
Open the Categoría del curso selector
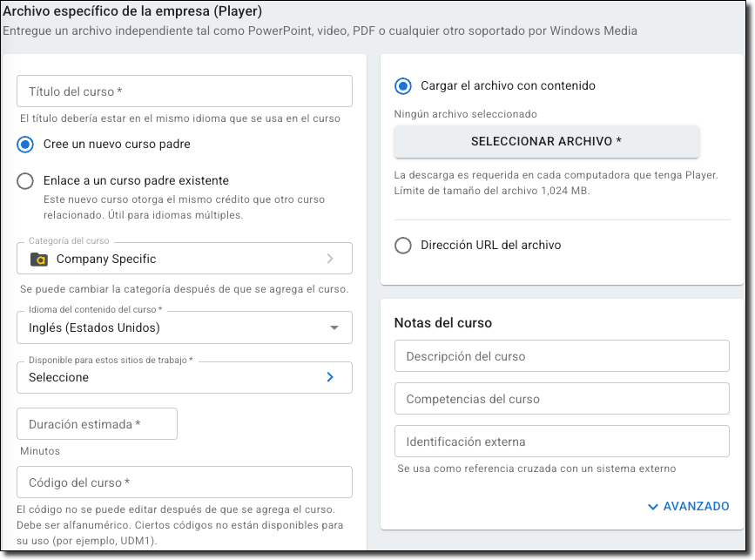[183, 259]
